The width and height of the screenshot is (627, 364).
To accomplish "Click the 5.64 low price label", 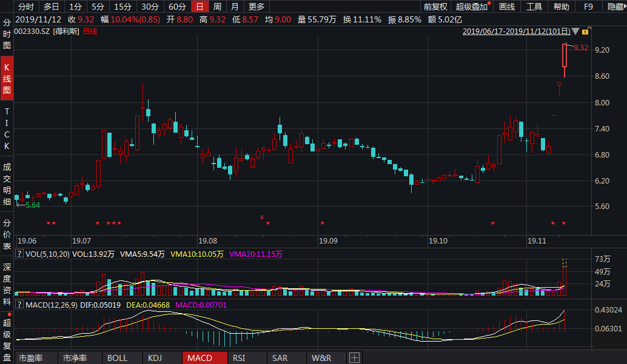I will (33, 205).
